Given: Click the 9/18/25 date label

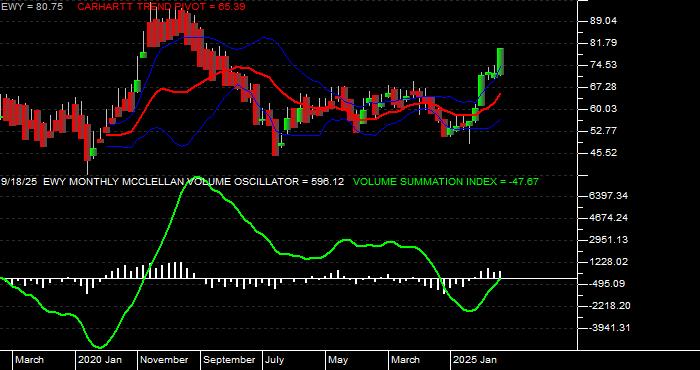Looking at the screenshot, I should tap(19, 182).
